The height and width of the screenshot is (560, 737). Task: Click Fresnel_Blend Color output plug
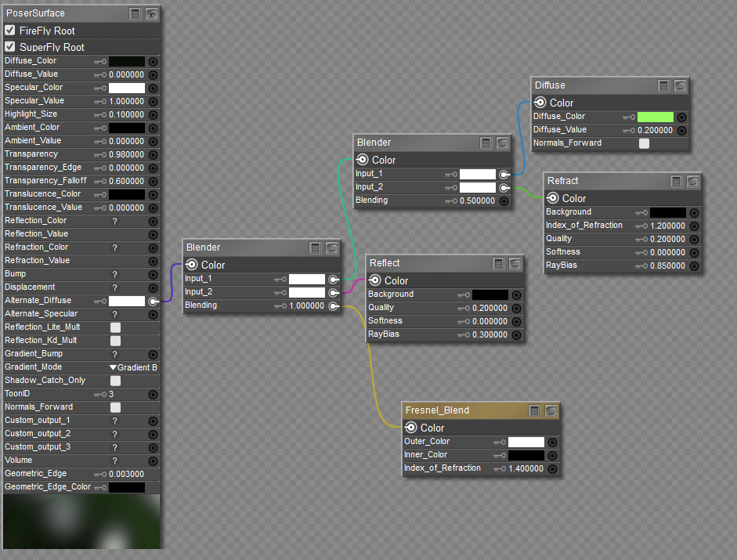pyautogui.click(x=411, y=428)
